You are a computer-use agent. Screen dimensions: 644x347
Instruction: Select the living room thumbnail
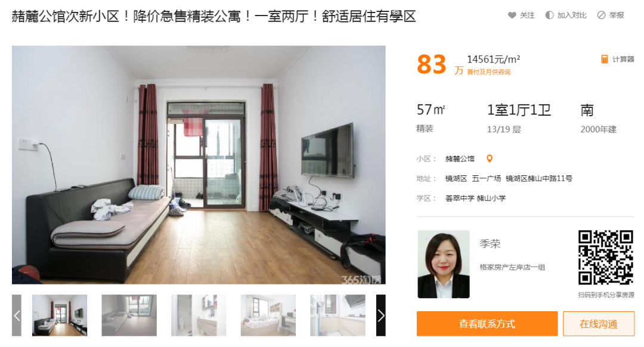tap(60, 315)
